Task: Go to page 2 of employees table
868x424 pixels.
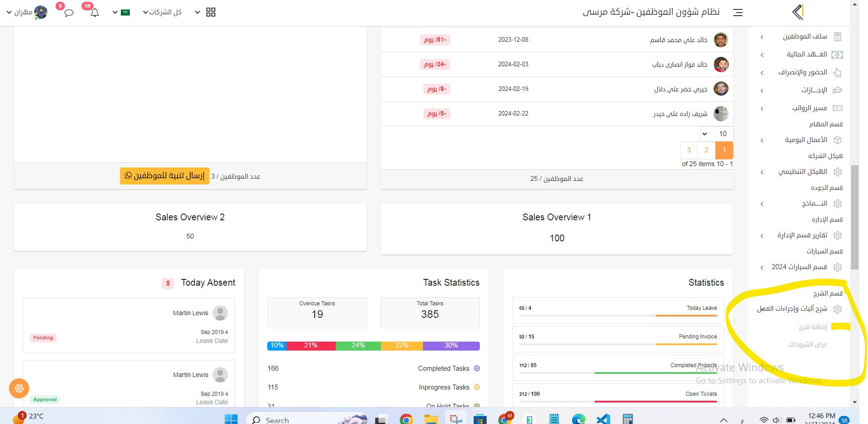Action: point(706,150)
